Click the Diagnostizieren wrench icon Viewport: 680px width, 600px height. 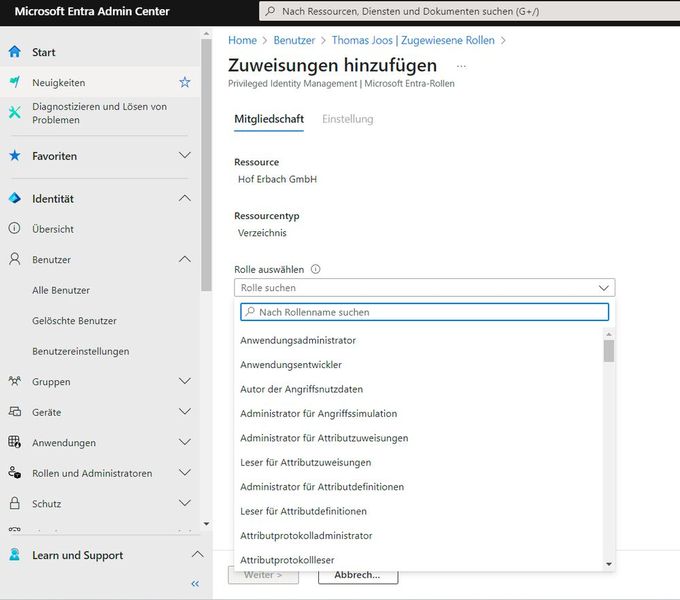click(x=14, y=112)
